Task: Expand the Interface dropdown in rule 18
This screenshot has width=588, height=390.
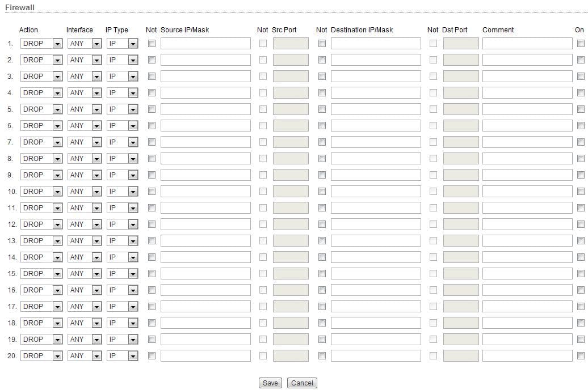Action: [85, 323]
